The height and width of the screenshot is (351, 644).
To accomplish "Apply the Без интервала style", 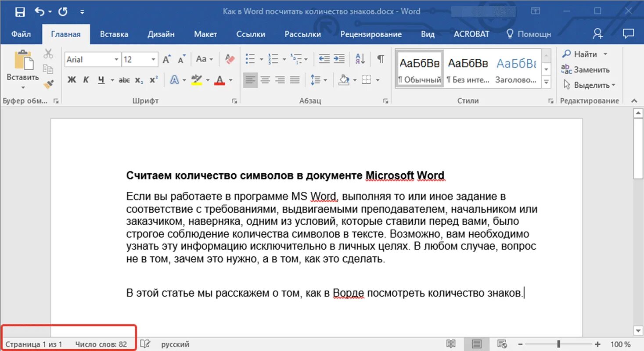I will pos(468,69).
